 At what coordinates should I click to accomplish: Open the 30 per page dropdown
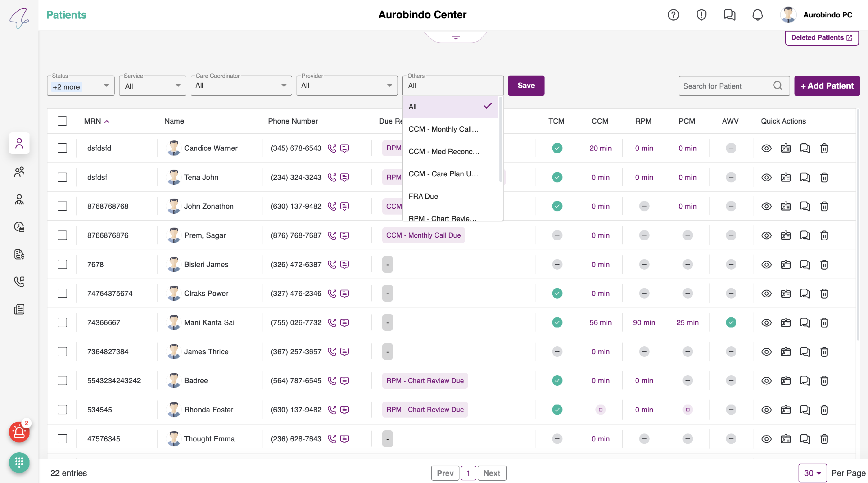coord(812,473)
